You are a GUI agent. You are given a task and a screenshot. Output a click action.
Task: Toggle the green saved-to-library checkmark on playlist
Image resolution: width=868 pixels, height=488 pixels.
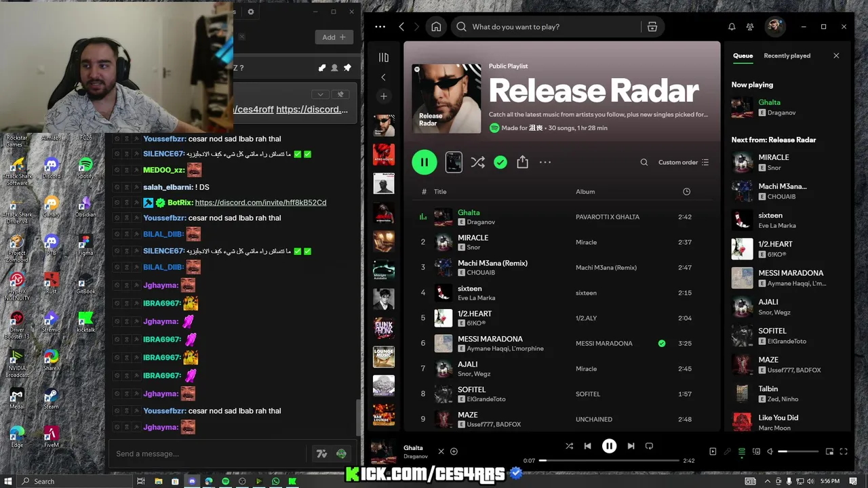[x=500, y=162]
